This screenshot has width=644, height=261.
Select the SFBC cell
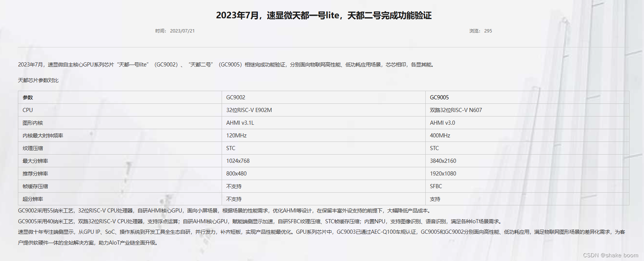click(x=527, y=186)
